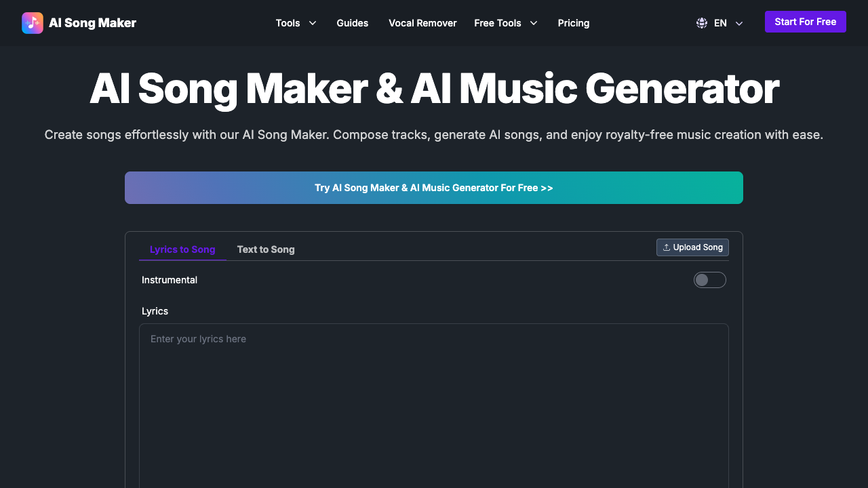Viewport: 868px width, 488px height.
Task: Open the Tools menu
Action: [x=288, y=23]
